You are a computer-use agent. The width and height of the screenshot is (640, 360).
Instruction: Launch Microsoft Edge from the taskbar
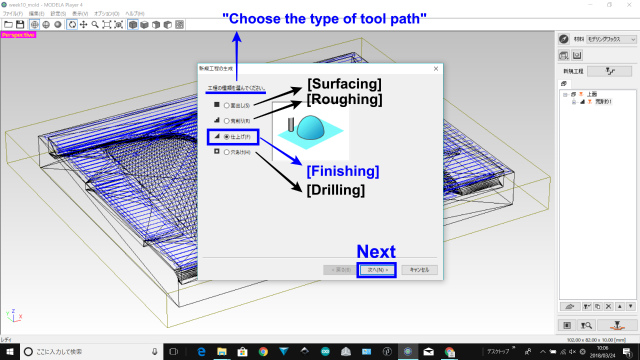tap(201, 351)
